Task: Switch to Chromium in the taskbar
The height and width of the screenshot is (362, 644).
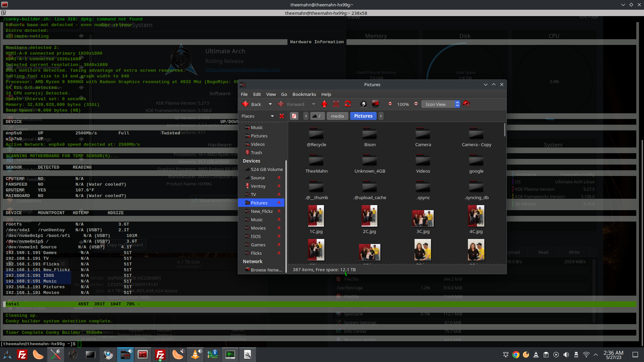Action: click(x=108, y=355)
